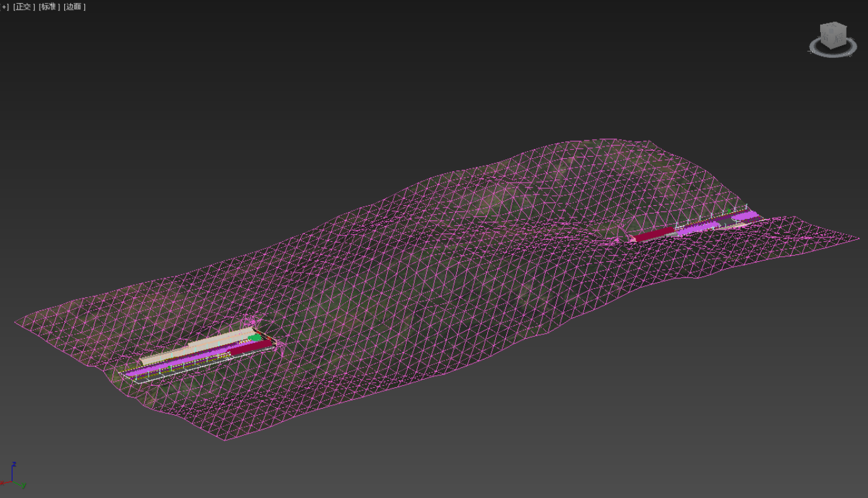Click the far left corner of the terrain
The height and width of the screenshot is (498, 868).
tap(15, 323)
